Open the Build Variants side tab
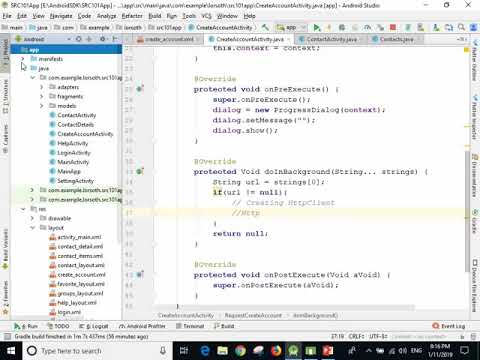Viewport: 480px width, 360px height. (5, 248)
